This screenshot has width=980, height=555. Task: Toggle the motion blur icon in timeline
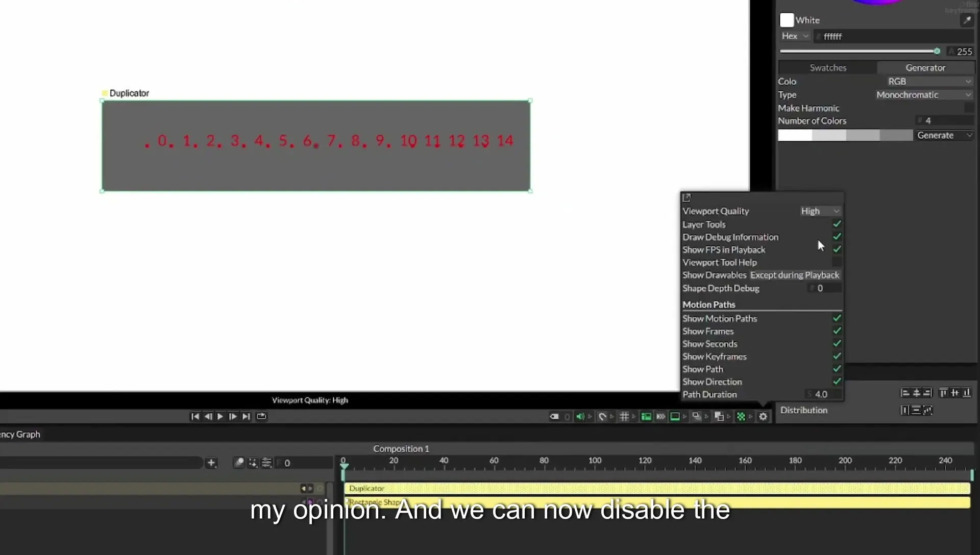pos(239,463)
